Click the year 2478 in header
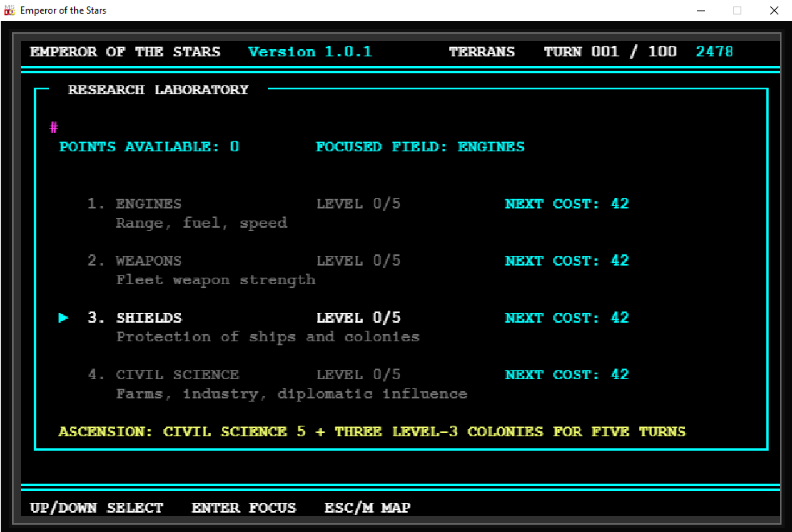This screenshot has width=792, height=532. [714, 52]
